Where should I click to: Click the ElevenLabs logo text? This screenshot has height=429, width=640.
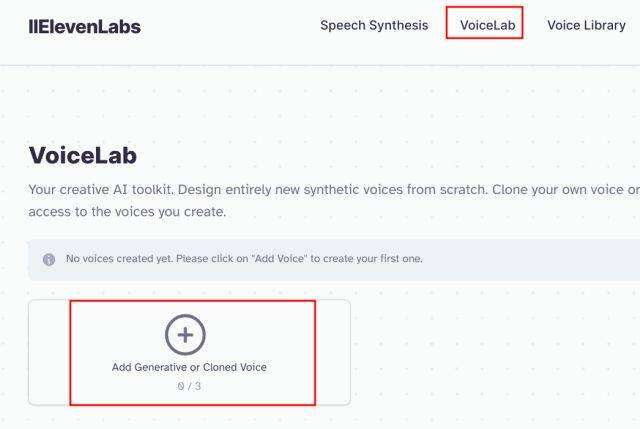tap(90, 26)
